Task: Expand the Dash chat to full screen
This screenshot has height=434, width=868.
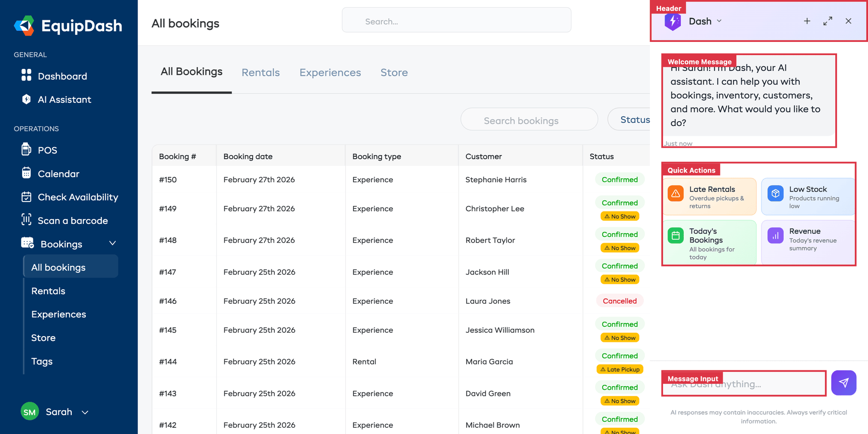Action: 827,21
